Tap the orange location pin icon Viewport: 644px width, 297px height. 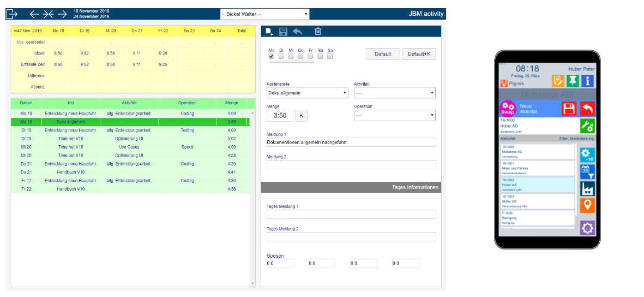pyautogui.click(x=587, y=206)
